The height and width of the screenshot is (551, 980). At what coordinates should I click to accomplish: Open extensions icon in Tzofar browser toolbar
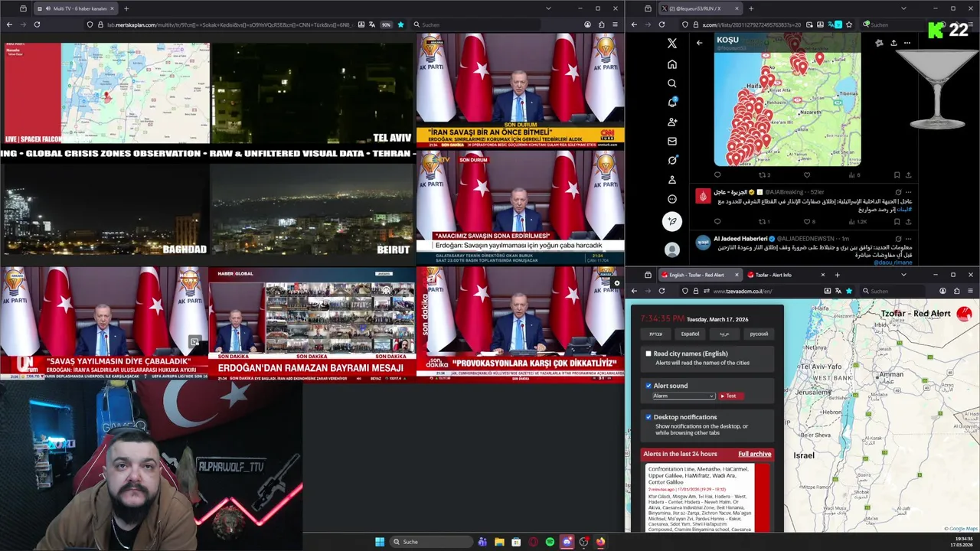point(956,291)
